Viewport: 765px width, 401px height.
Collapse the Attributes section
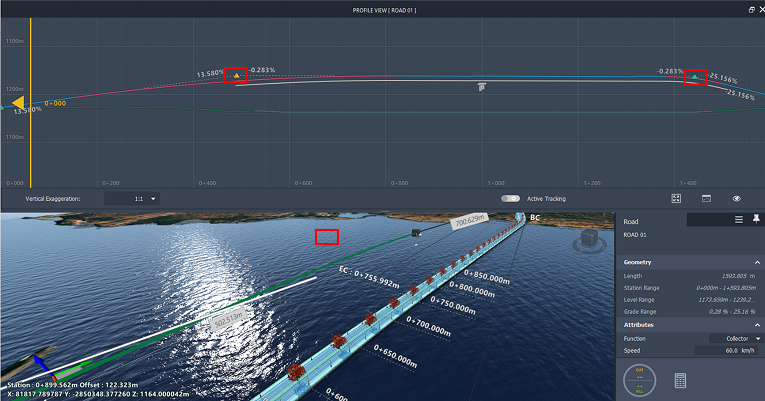pos(757,325)
